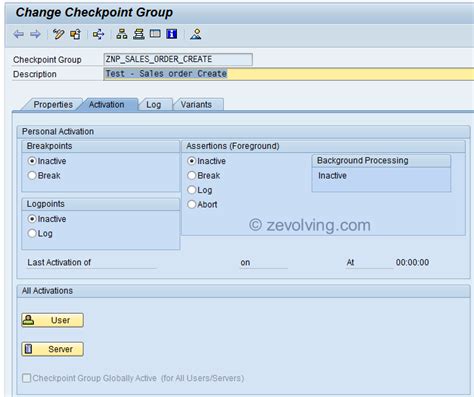The width and height of the screenshot is (474, 397).
Task: Select Assertions Inactive radio button
Action: click(x=191, y=161)
